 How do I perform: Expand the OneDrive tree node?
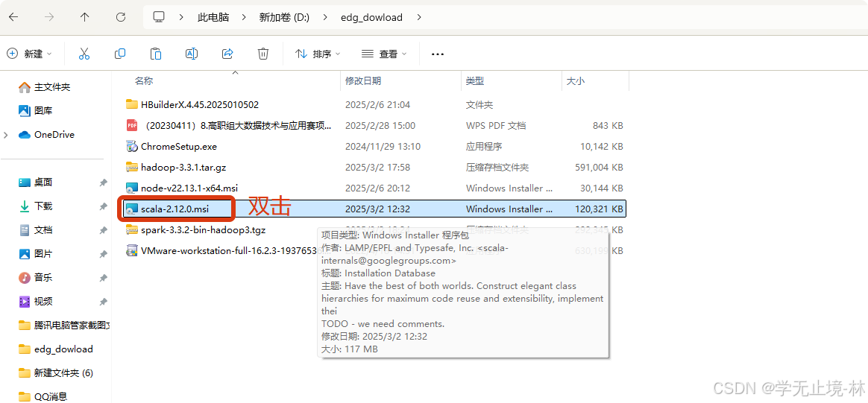coord(6,135)
